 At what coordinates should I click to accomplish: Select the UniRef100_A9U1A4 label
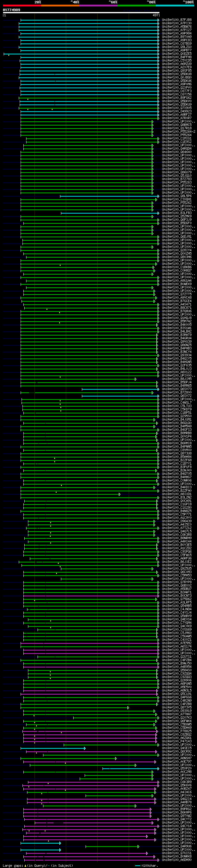[x=176, y=281]
